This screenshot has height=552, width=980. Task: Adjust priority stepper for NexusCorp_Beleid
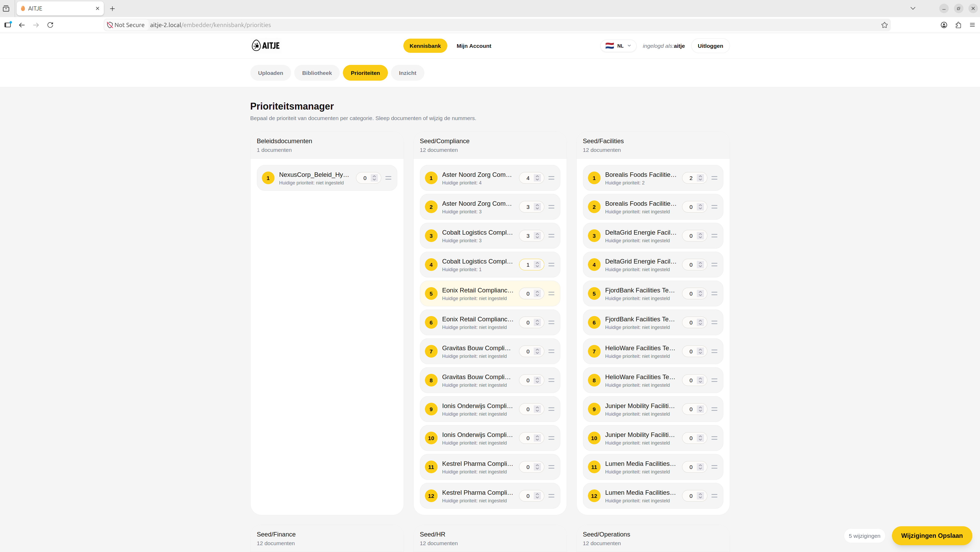coord(374,178)
